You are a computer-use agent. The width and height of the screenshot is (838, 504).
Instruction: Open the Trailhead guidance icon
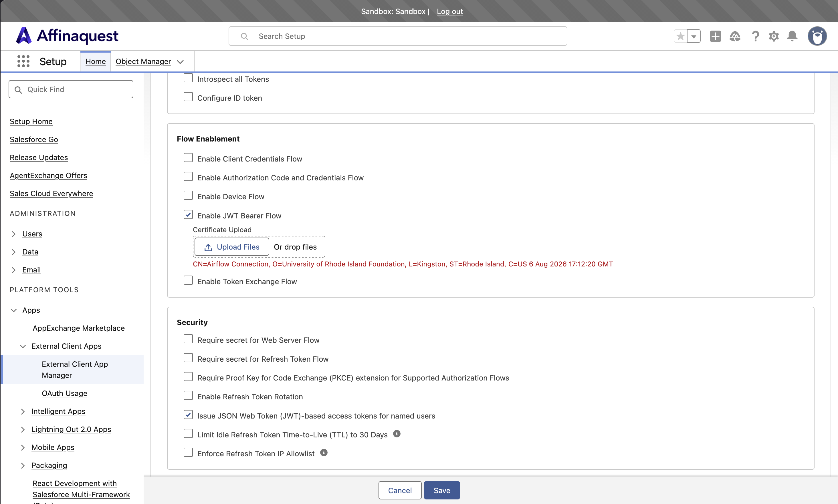pos(735,36)
